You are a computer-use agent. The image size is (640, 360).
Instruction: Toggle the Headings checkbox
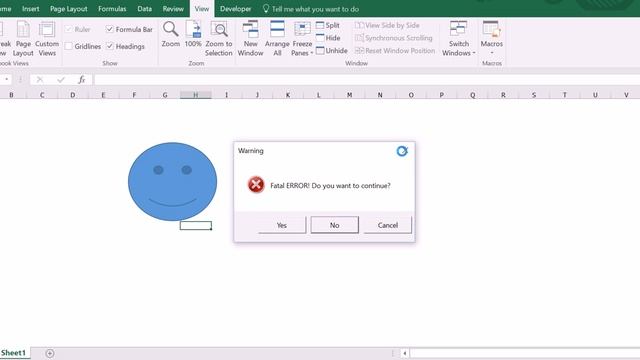click(109, 46)
